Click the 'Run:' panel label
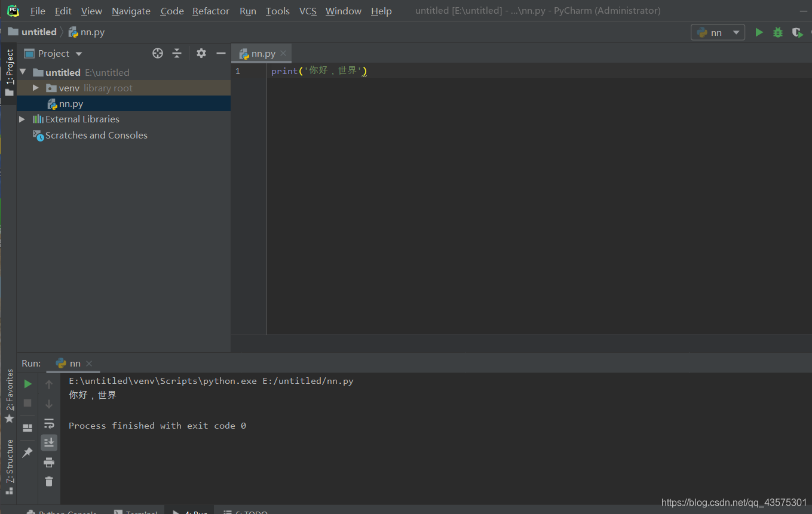This screenshot has width=812, height=514. pyautogui.click(x=31, y=363)
